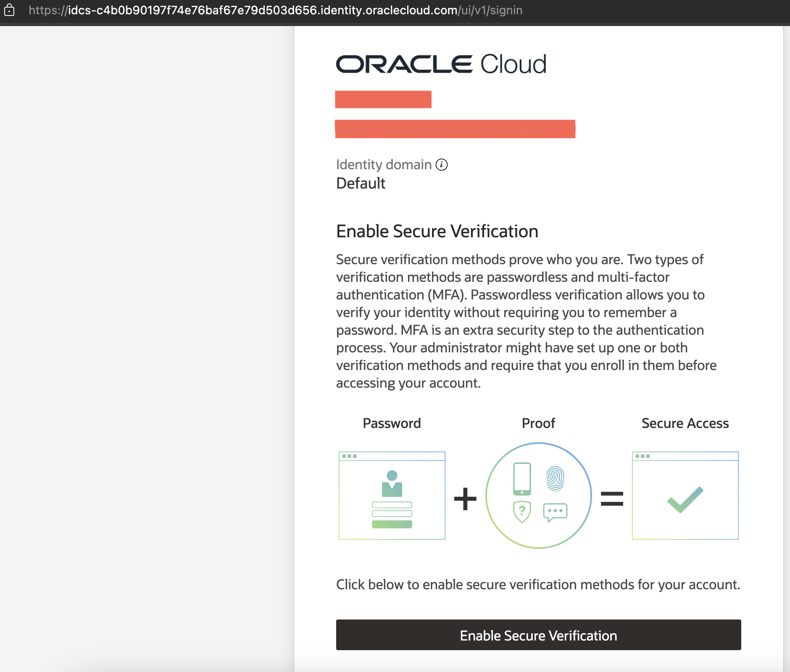Click the lock icon in address bar
This screenshot has height=672, width=790.
[x=9, y=10]
